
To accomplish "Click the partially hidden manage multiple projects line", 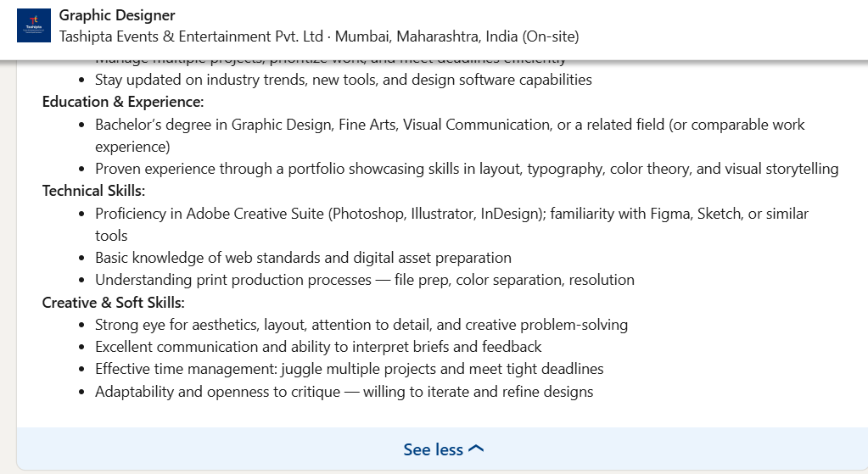I will (330, 60).
